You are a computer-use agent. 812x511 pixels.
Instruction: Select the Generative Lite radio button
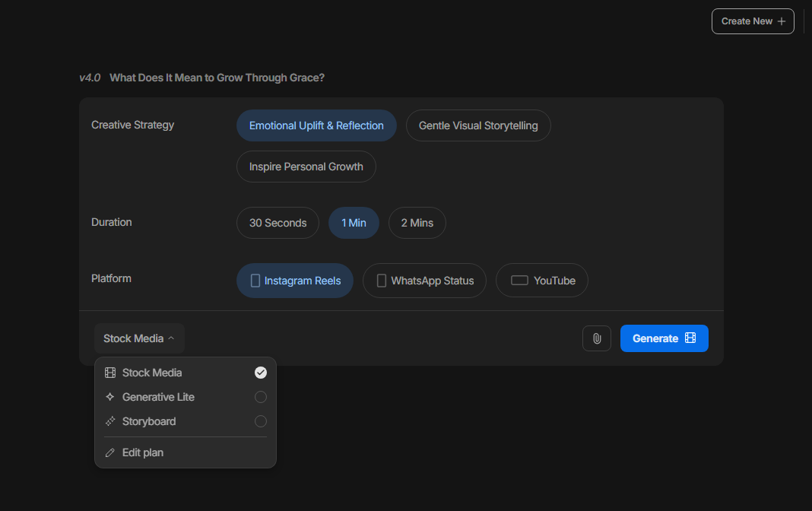pyautogui.click(x=261, y=397)
